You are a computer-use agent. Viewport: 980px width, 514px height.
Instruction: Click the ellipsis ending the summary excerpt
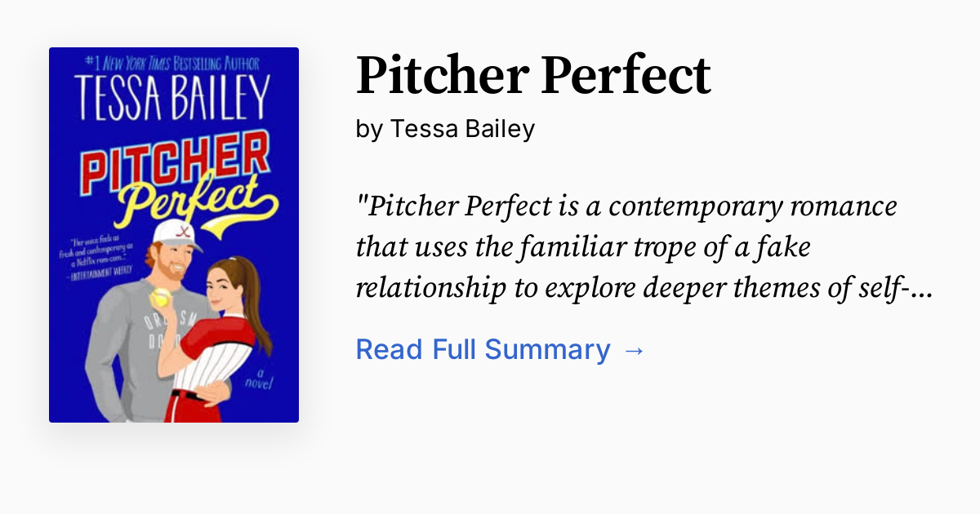pyautogui.click(x=923, y=291)
